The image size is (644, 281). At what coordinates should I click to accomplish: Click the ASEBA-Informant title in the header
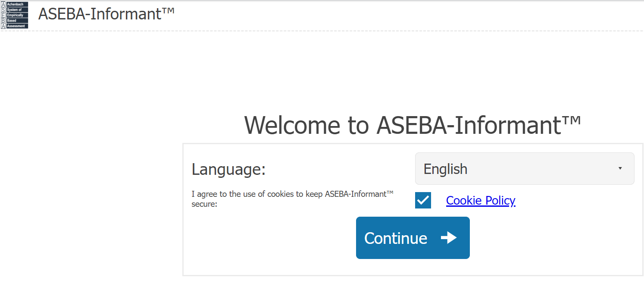[x=99, y=14]
